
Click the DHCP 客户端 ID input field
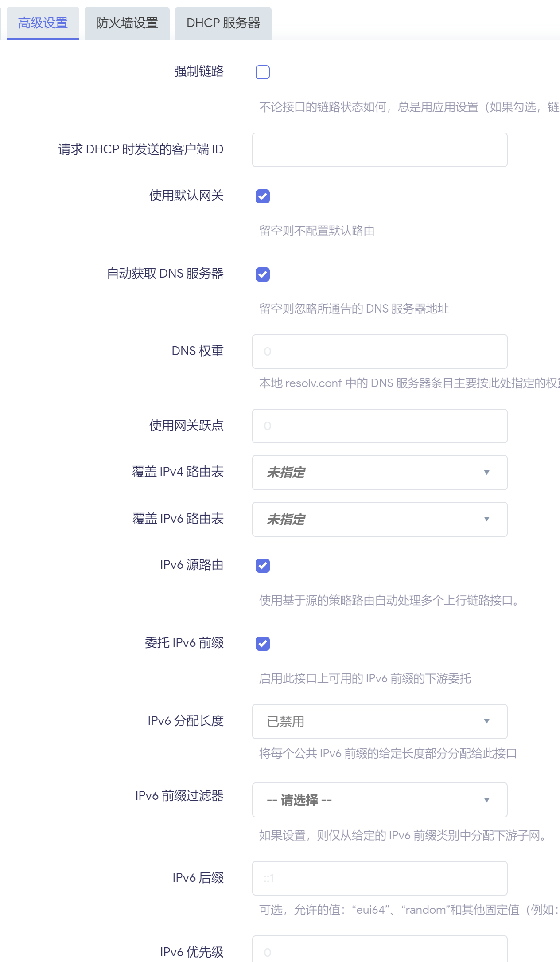tap(380, 150)
